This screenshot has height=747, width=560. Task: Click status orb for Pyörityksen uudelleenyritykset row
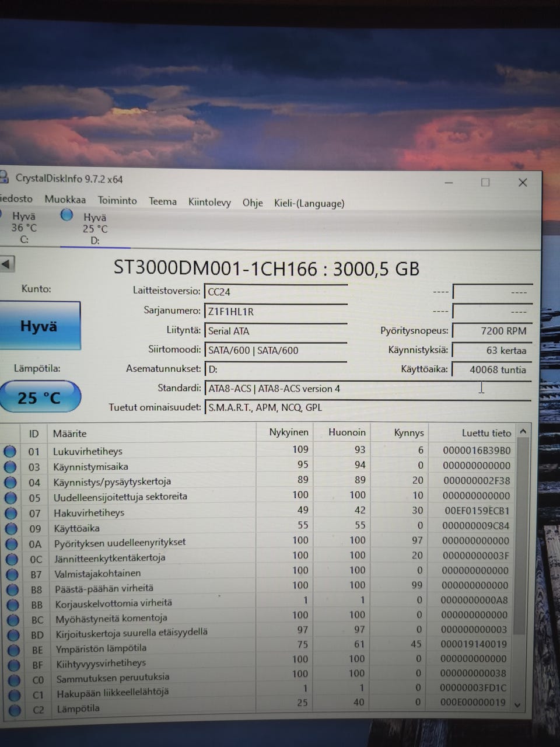[x=12, y=544]
